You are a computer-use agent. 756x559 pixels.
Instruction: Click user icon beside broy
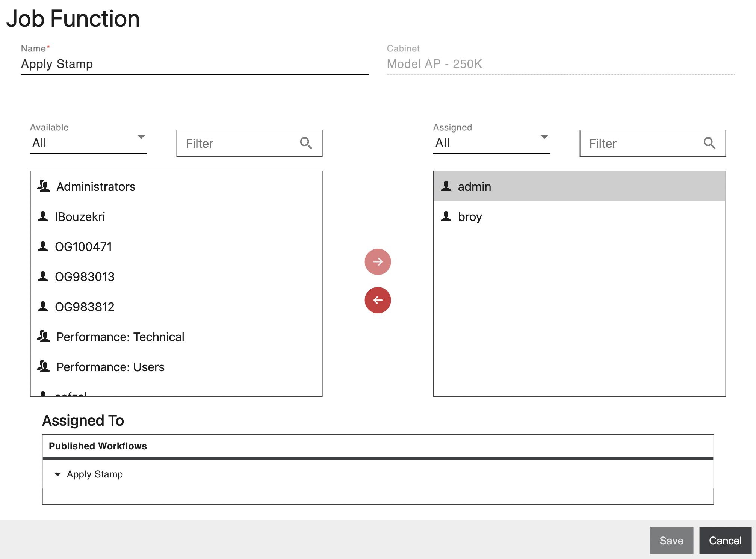coord(446,216)
